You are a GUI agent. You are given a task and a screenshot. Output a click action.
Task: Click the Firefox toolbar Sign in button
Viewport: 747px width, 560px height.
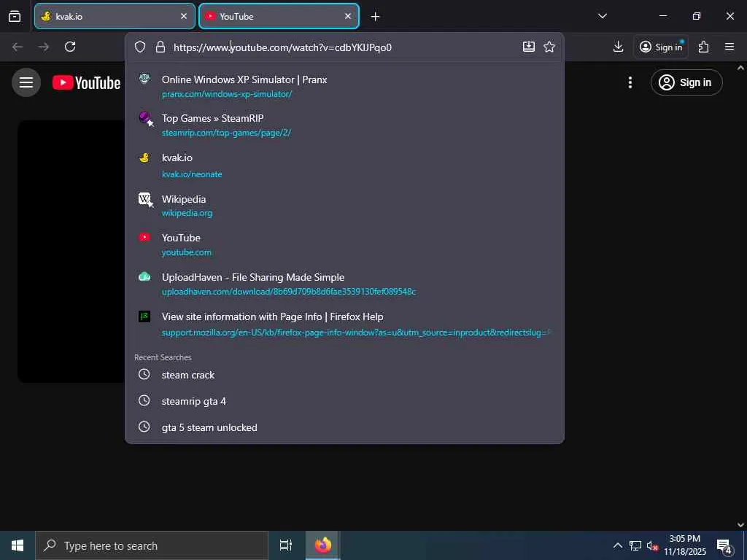point(661,47)
